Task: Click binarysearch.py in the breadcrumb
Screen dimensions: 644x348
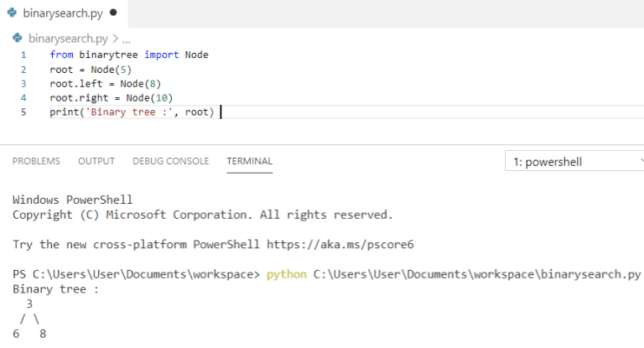Action: (x=68, y=39)
